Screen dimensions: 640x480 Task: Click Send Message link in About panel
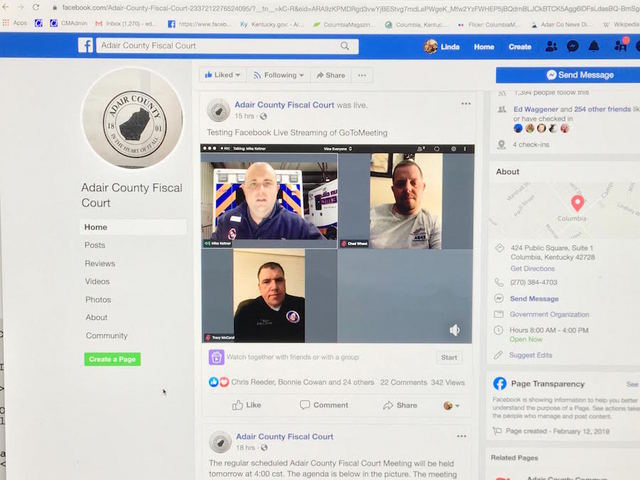(534, 299)
